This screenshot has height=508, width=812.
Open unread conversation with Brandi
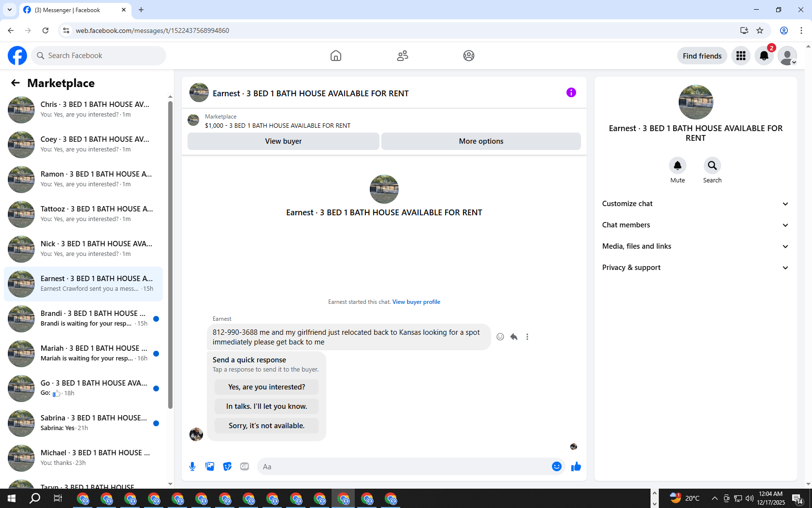[x=83, y=319]
